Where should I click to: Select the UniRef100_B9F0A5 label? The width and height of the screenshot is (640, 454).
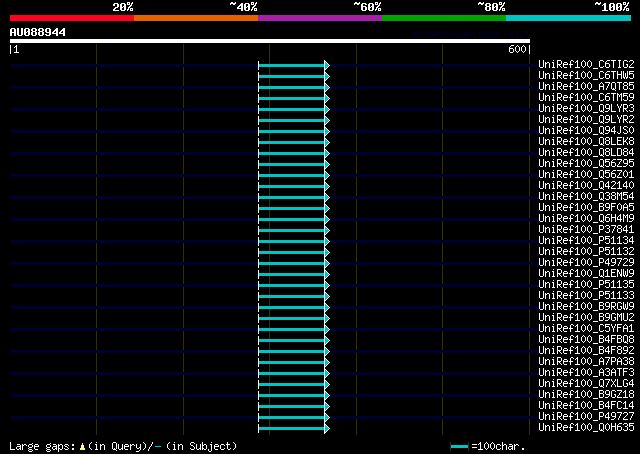(x=586, y=208)
